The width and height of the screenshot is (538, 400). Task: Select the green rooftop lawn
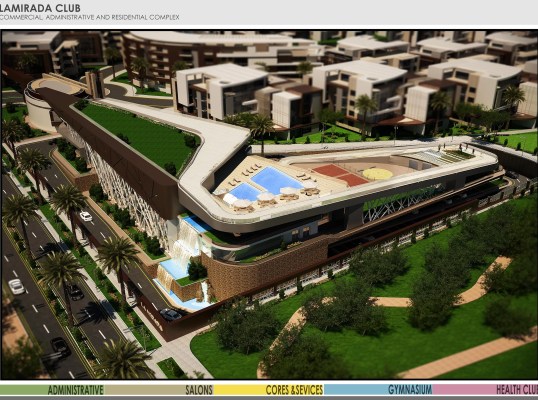tap(141, 136)
